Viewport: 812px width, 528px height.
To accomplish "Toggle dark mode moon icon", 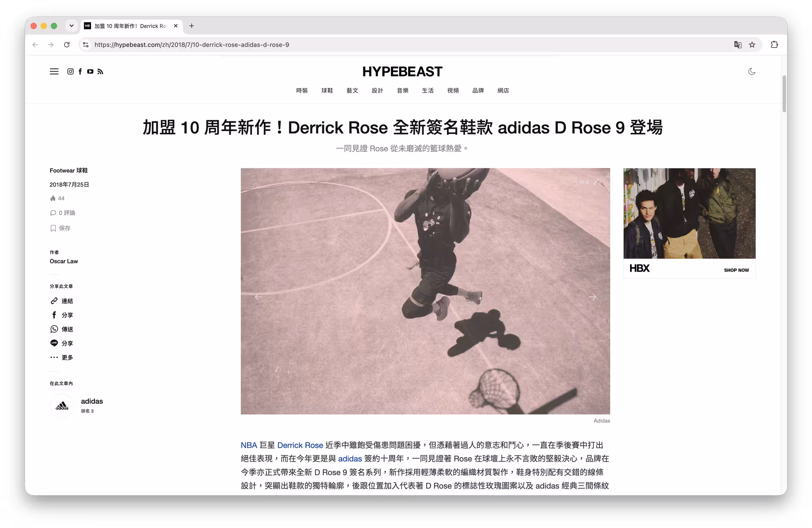I will point(752,71).
